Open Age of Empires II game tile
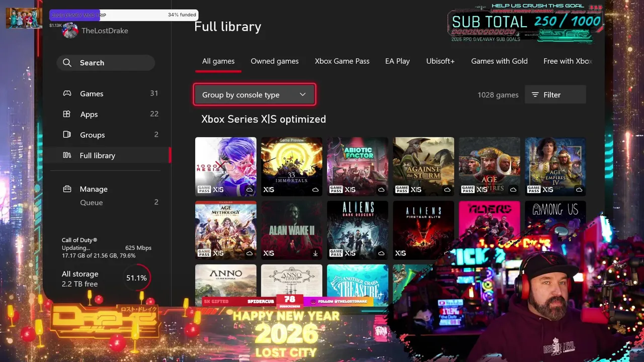Image resolution: width=644 pixels, height=362 pixels. point(489,166)
